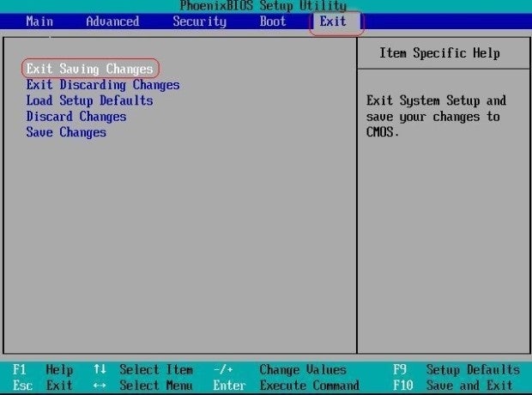Screen dimensions: 532x395
Task: Click the left/right arrow Select Menu icon
Action: pyautogui.click(x=100, y=386)
